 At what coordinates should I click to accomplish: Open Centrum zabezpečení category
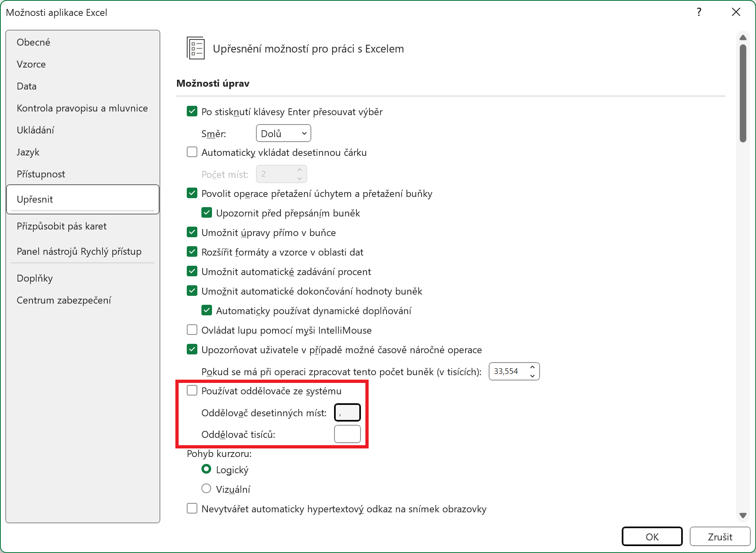pyautogui.click(x=83, y=300)
